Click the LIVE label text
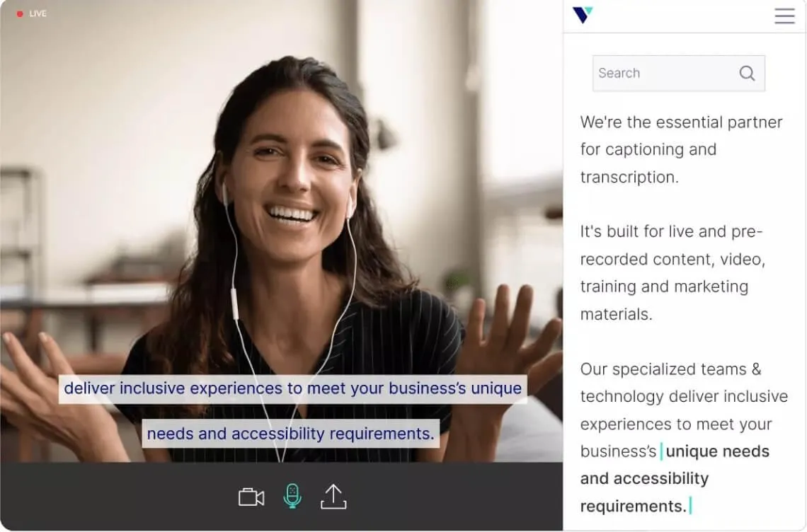Screen dimensions: 807x532 [x=38, y=14]
